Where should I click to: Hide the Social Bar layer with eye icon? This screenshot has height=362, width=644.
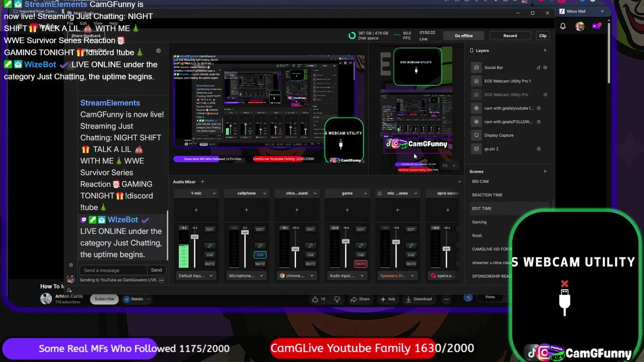click(545, 67)
